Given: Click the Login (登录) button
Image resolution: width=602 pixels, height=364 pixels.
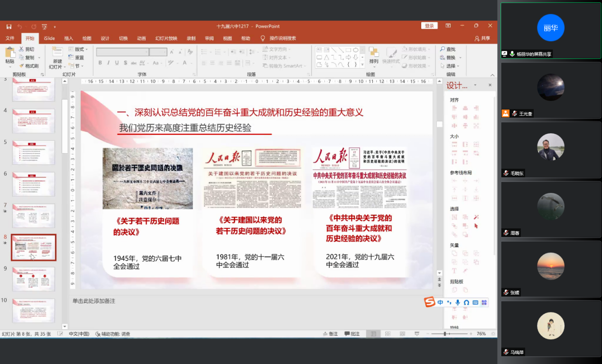Looking at the screenshot, I should (x=429, y=26).
